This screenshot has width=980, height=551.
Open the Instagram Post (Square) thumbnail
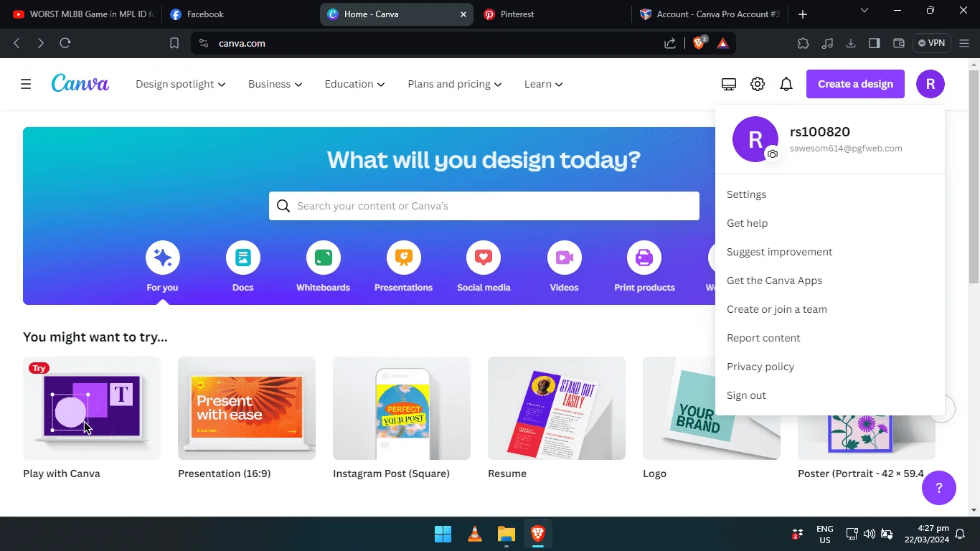402,408
